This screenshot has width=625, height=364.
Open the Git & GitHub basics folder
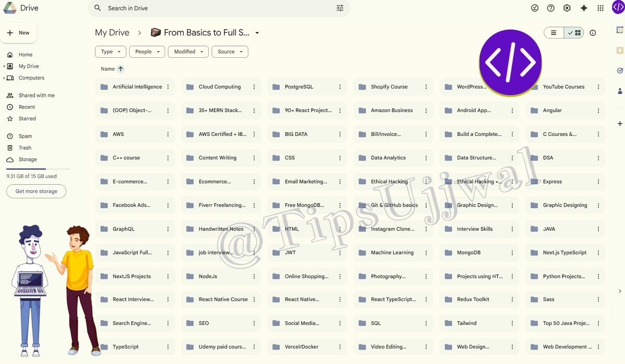pyautogui.click(x=393, y=205)
